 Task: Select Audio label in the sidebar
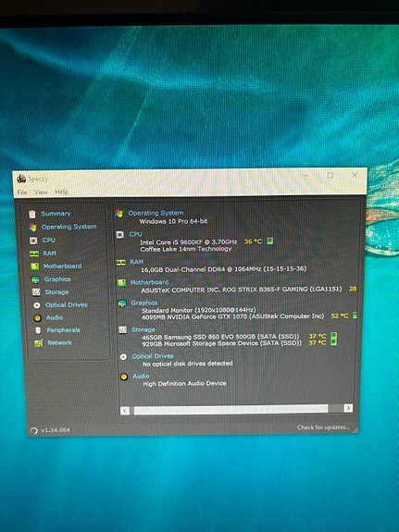click(x=55, y=317)
